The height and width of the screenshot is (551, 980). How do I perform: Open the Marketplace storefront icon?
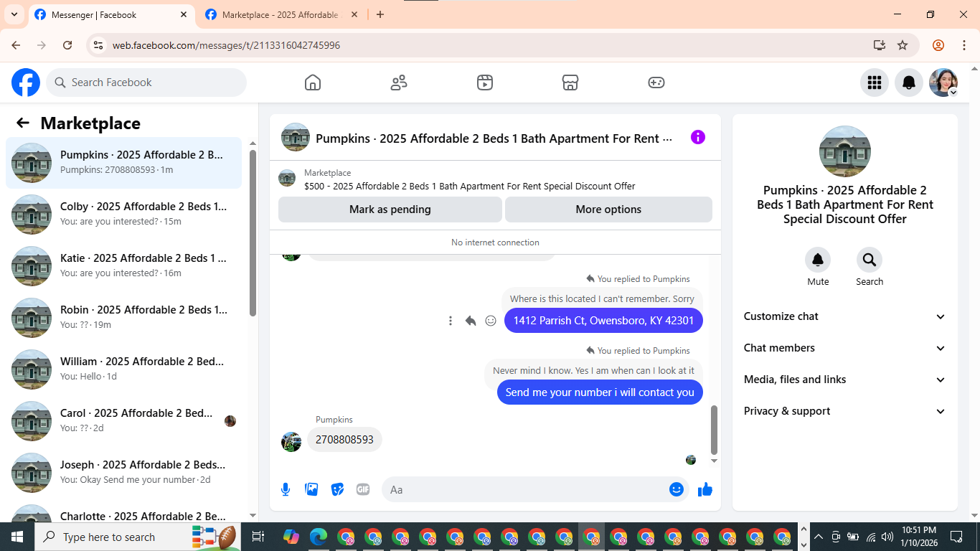click(x=570, y=83)
